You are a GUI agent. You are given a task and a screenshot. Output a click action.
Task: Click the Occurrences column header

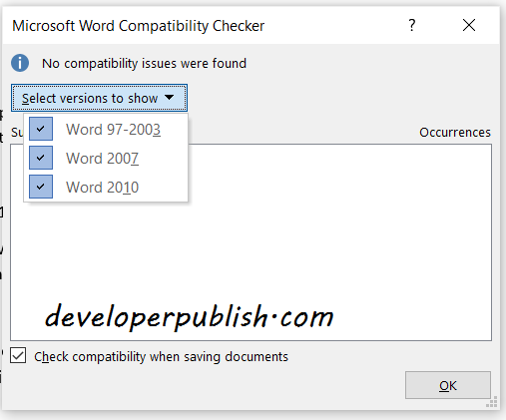pos(455,133)
